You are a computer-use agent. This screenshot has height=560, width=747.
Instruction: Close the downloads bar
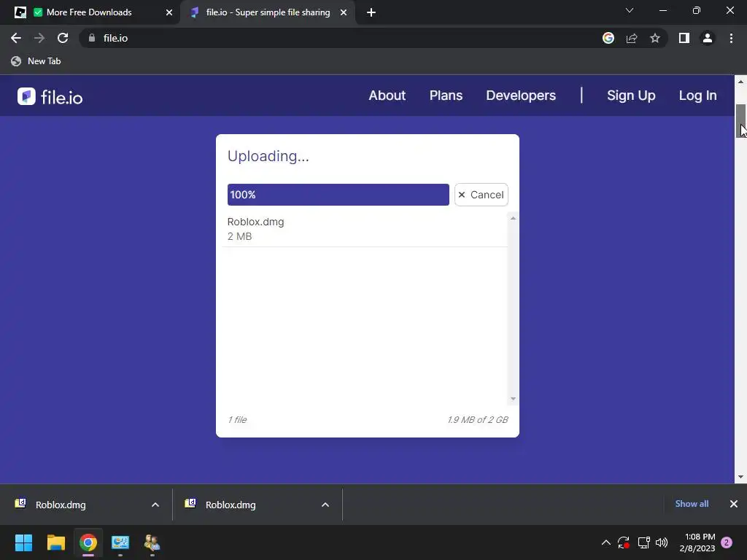(734, 504)
